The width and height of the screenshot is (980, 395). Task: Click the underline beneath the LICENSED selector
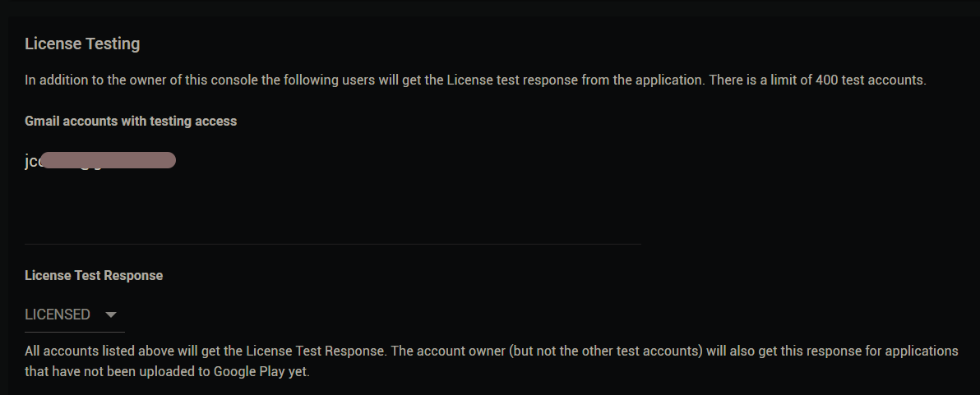(74, 332)
